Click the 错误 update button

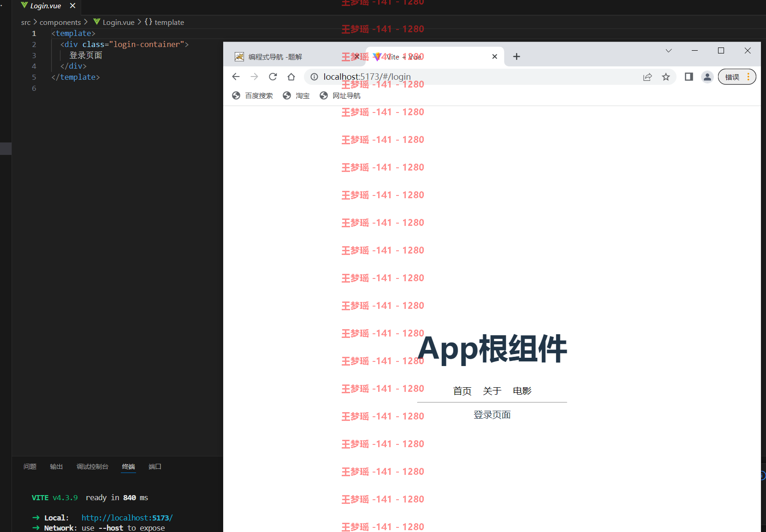(737, 77)
